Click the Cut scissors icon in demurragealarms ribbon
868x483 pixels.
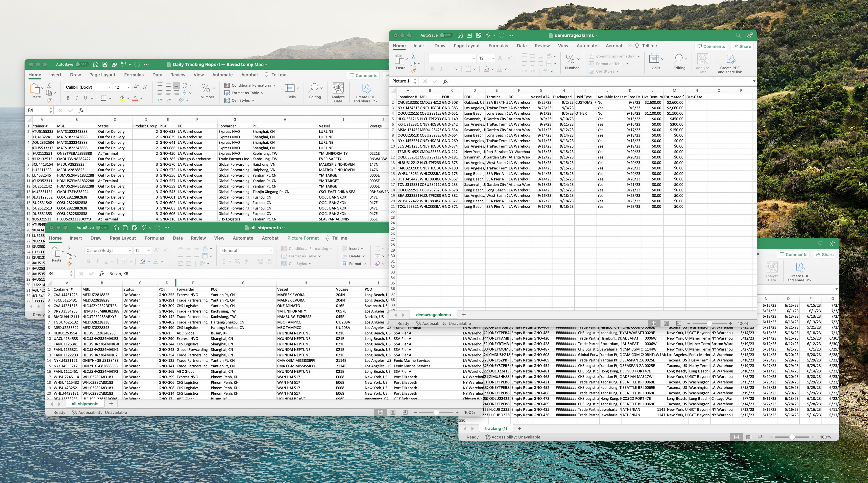click(413, 56)
